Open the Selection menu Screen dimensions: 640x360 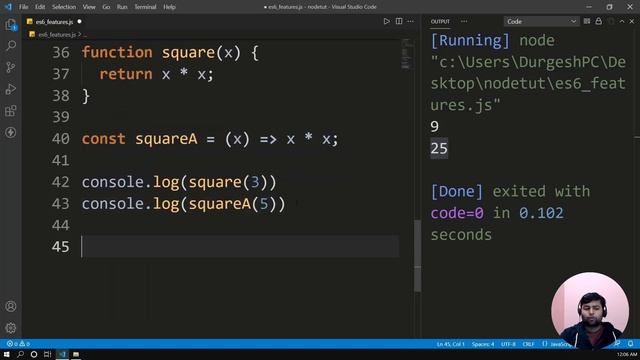[64, 7]
